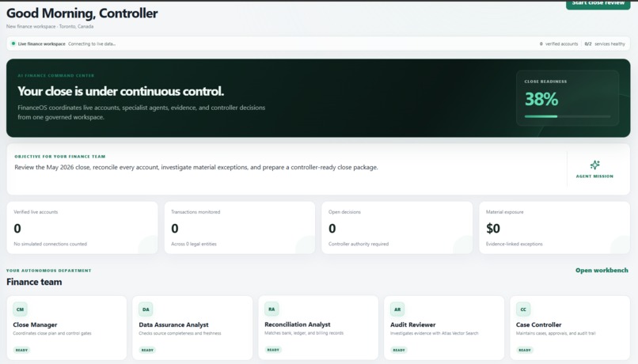
Task: Click 'Maintains cases, approvals, and audit trail' description
Action: point(556,333)
